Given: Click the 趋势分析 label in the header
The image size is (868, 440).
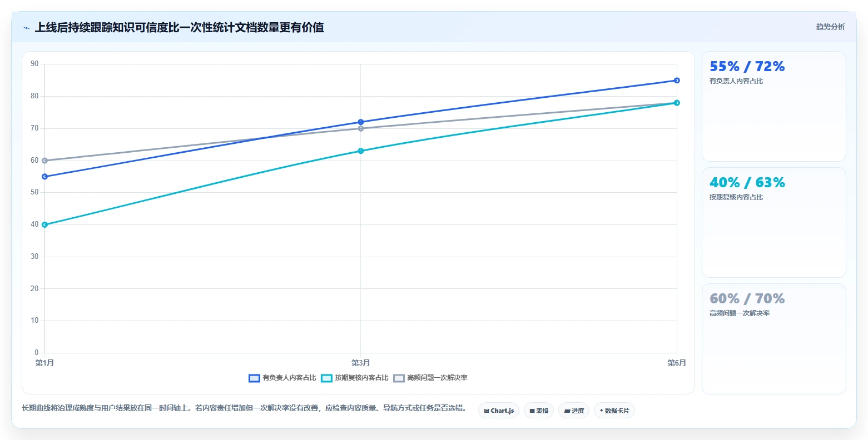Looking at the screenshot, I should [x=830, y=27].
